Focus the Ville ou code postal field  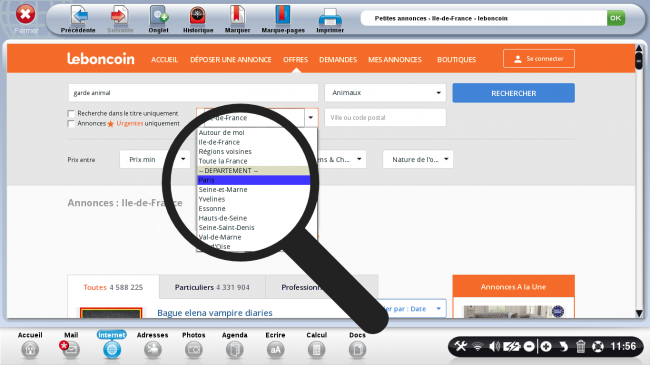385,118
